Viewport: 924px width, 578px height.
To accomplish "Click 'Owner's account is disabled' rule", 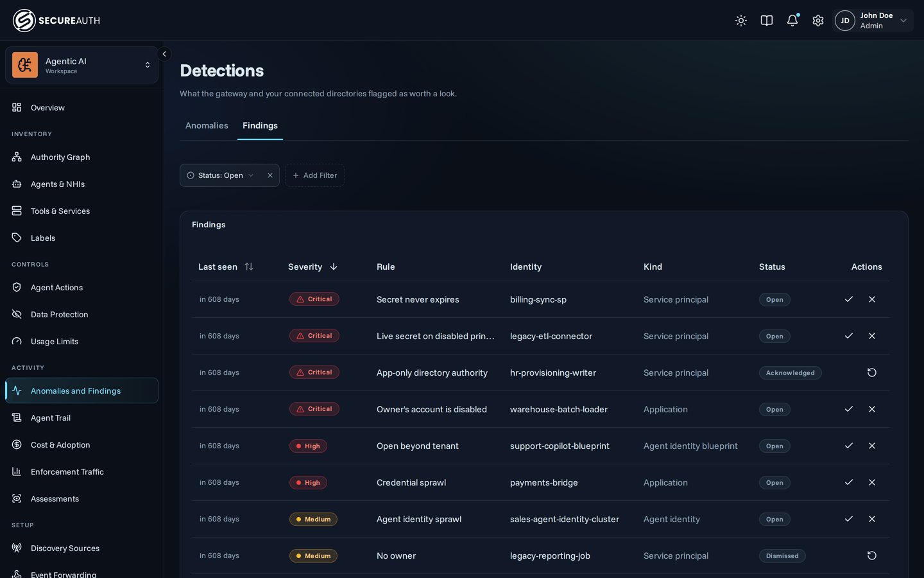I will pos(432,409).
